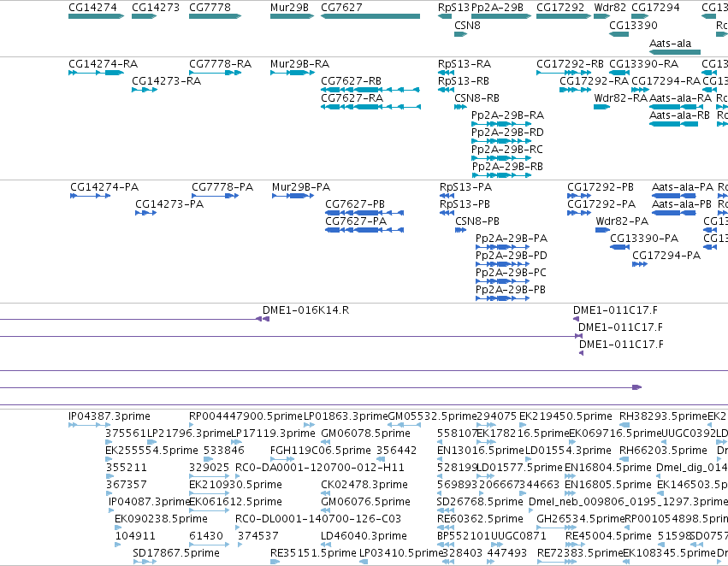Click the Mur29B-RA transcript label

coord(299,64)
